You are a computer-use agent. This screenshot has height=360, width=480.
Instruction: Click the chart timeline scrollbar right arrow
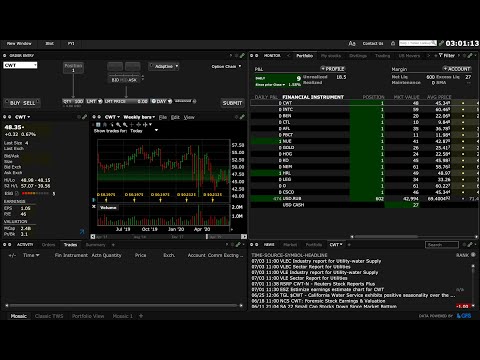[x=244, y=237]
